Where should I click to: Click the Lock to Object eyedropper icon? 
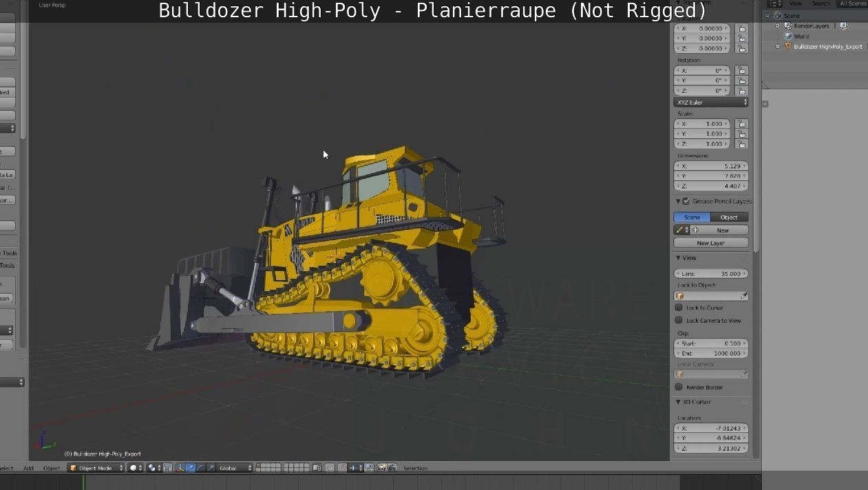tap(743, 296)
